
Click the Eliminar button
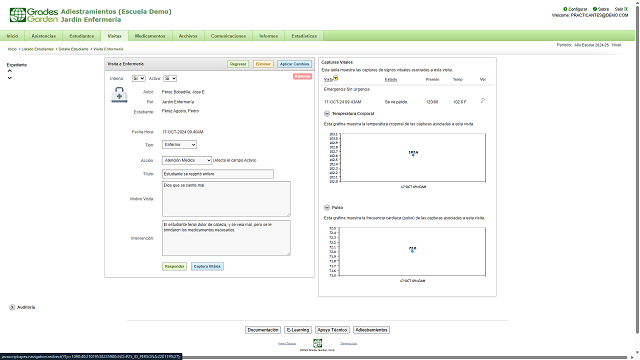(x=263, y=64)
